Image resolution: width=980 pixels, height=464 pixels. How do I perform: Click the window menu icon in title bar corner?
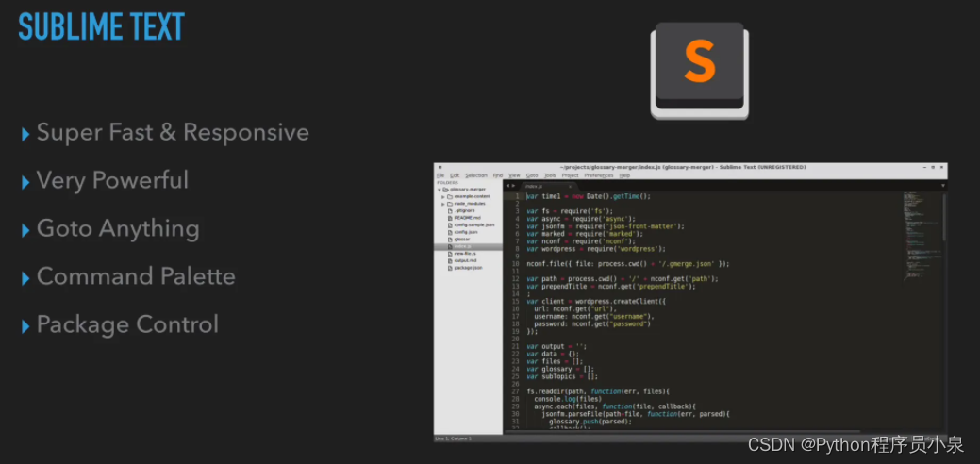coord(440,168)
